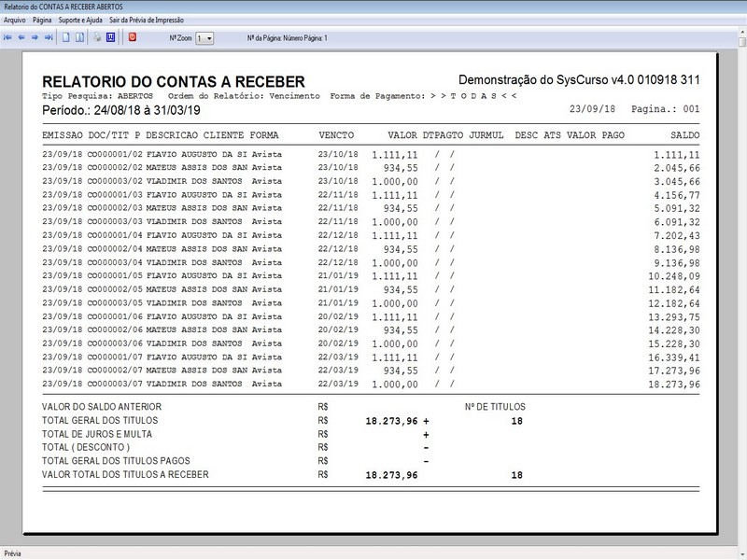Click document CO000003/07 in last row
The width and height of the screenshot is (747, 560).
tap(115, 384)
